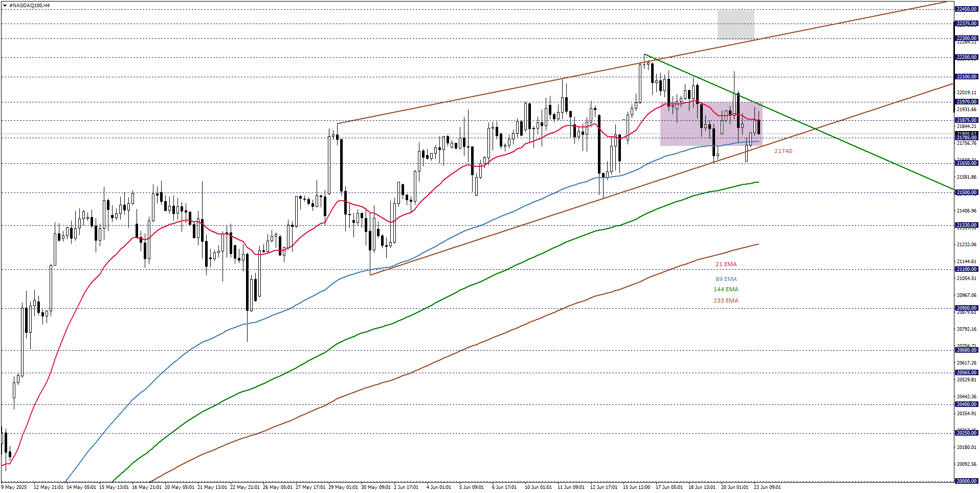Screen dimensions: 980x493
Task: Select the 21785.00 price level tag
Action: click(x=966, y=138)
